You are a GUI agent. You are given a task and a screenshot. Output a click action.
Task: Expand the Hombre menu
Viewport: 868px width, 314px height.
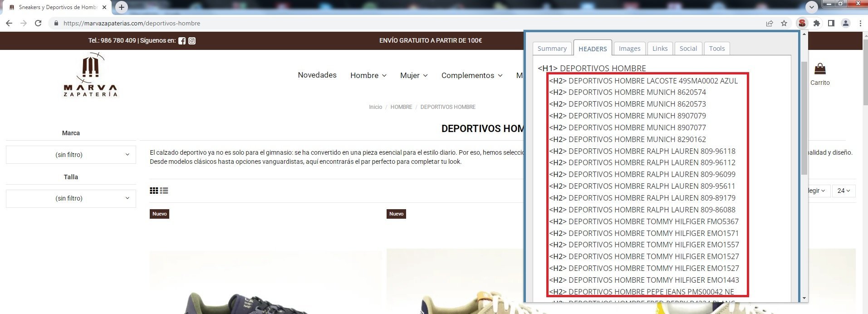[x=368, y=75]
